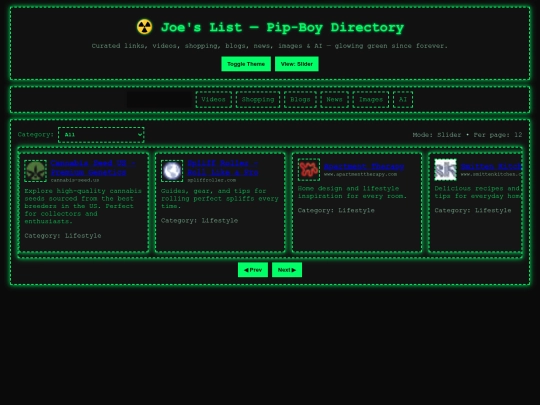Image resolution: width=540 pixels, height=405 pixels.
Task: Click the 'Mode: Slider • Per page: 12' text
Action: pyautogui.click(x=467, y=135)
